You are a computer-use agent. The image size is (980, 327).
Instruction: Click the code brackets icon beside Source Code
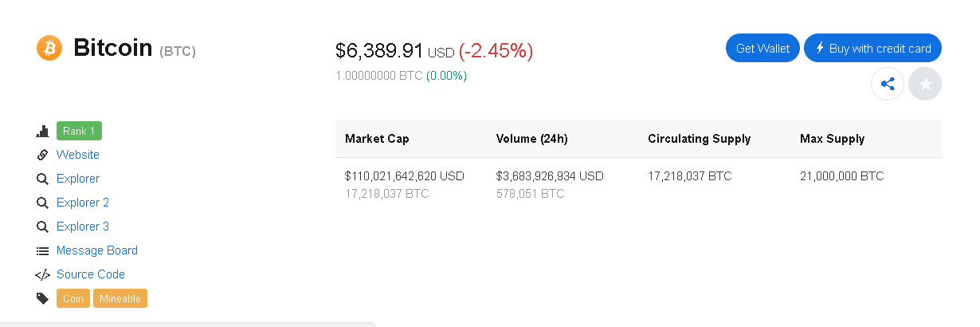[x=43, y=274]
